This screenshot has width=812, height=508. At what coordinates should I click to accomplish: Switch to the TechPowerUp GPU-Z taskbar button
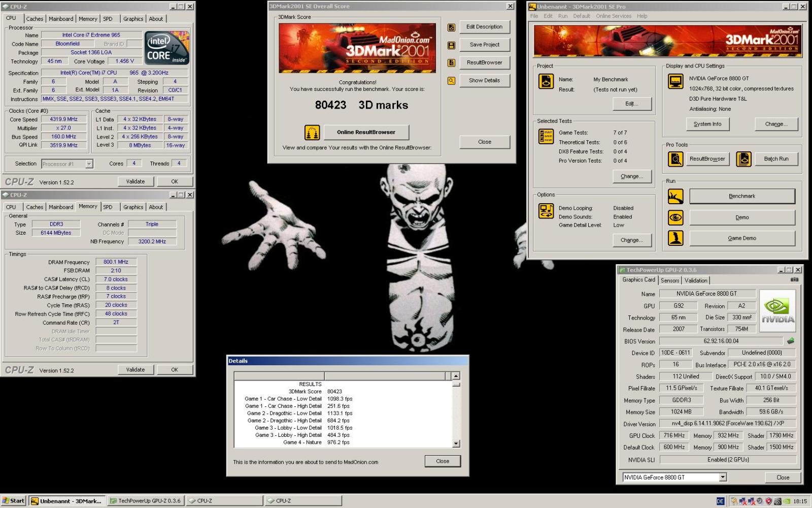coord(146,501)
